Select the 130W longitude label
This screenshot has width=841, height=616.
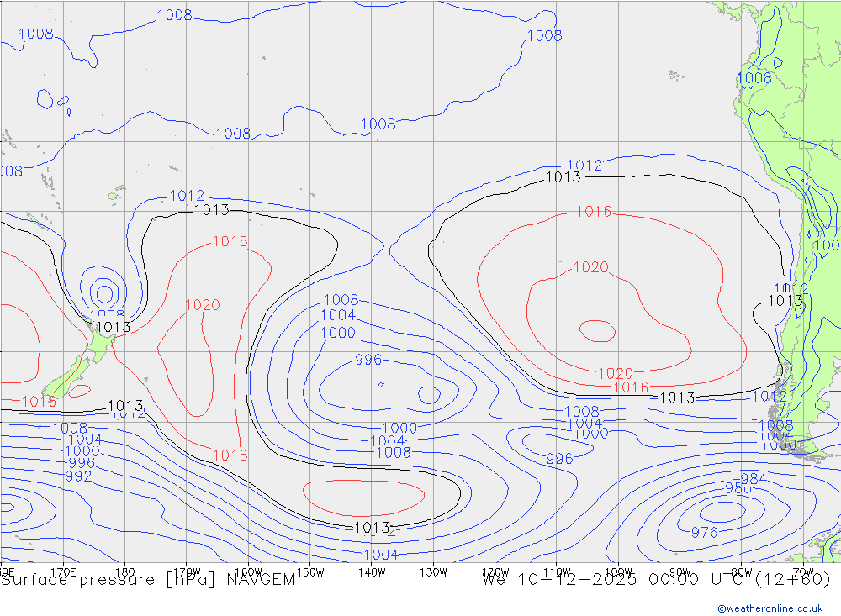pos(433,572)
